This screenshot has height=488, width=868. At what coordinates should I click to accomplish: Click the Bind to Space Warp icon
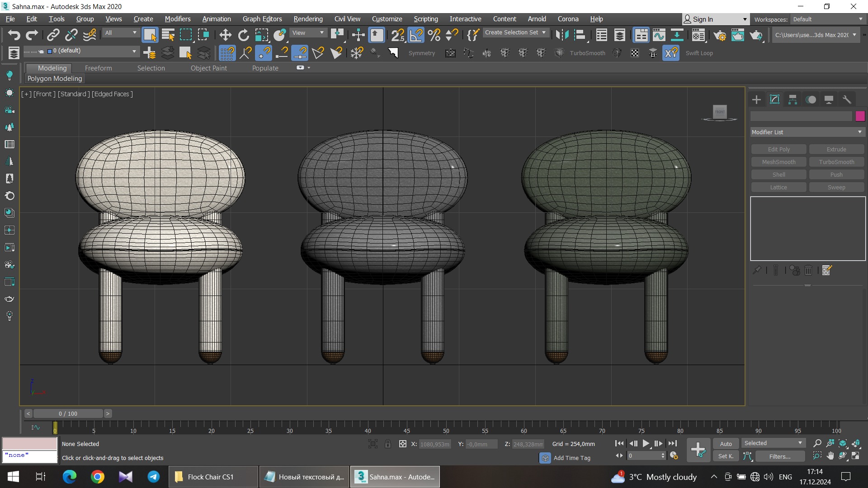click(90, 35)
